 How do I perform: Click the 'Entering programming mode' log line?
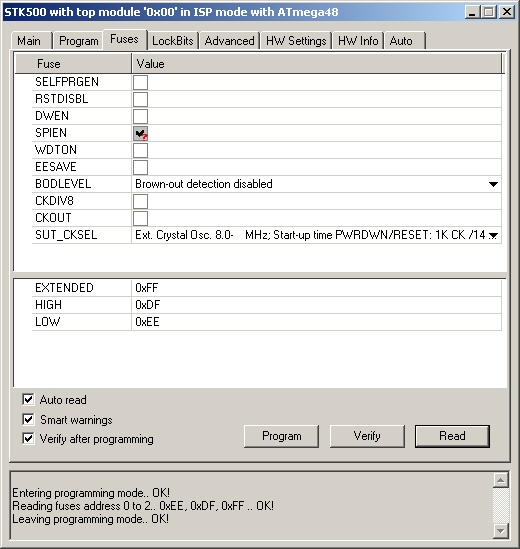91,493
